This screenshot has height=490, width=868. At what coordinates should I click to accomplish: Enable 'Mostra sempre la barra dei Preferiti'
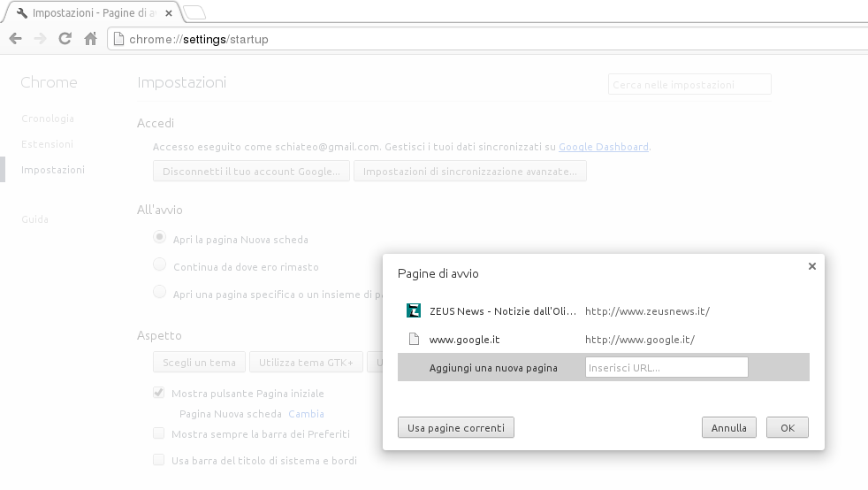click(x=159, y=433)
